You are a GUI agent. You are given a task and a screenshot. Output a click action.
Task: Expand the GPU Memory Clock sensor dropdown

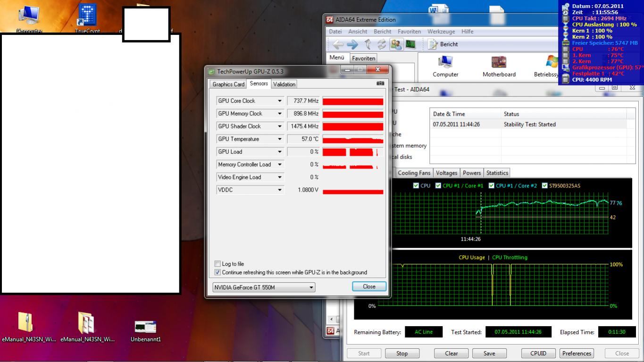[x=280, y=114]
